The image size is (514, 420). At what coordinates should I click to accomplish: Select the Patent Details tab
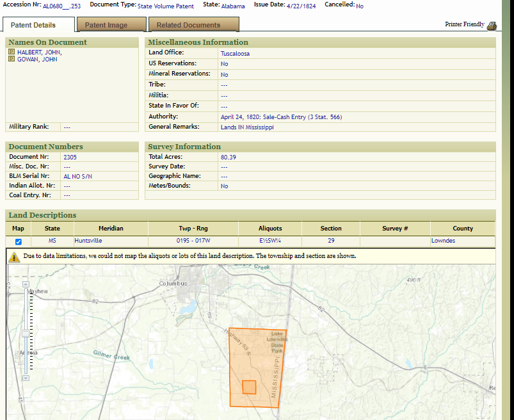click(33, 25)
